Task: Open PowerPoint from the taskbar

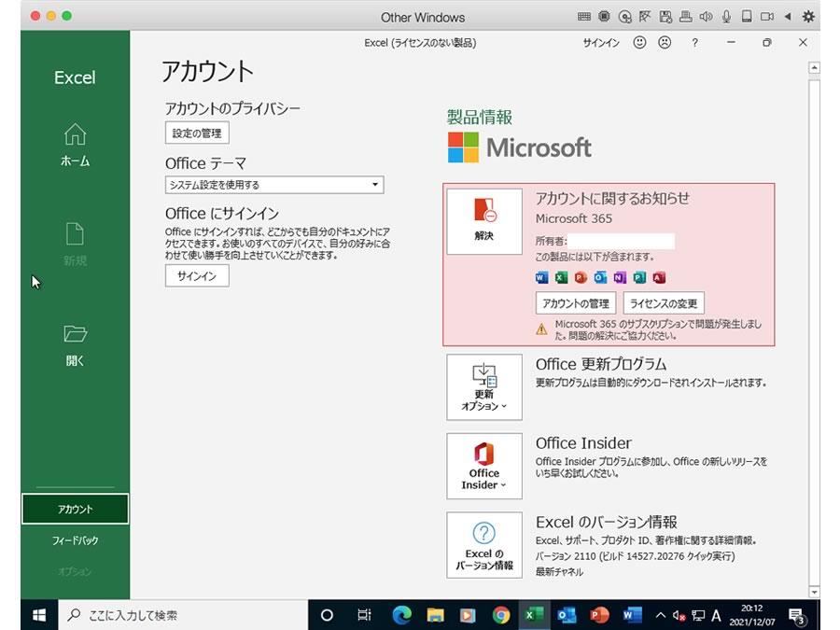Action: pos(599,615)
